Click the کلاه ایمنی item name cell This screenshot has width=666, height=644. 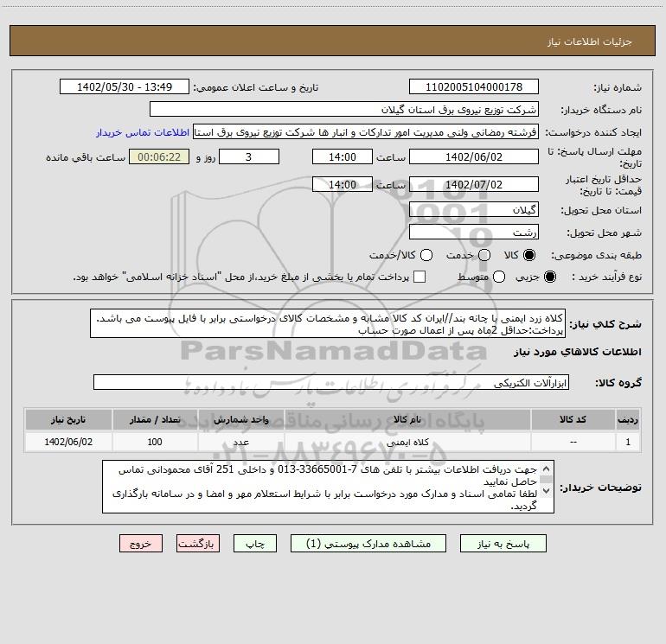(x=407, y=442)
